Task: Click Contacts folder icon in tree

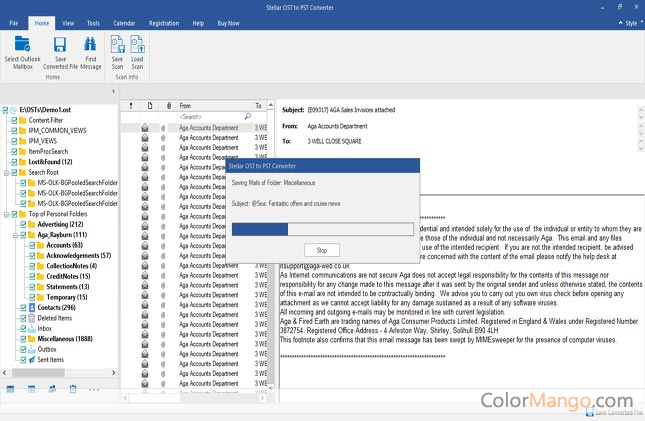Action: 32,307
